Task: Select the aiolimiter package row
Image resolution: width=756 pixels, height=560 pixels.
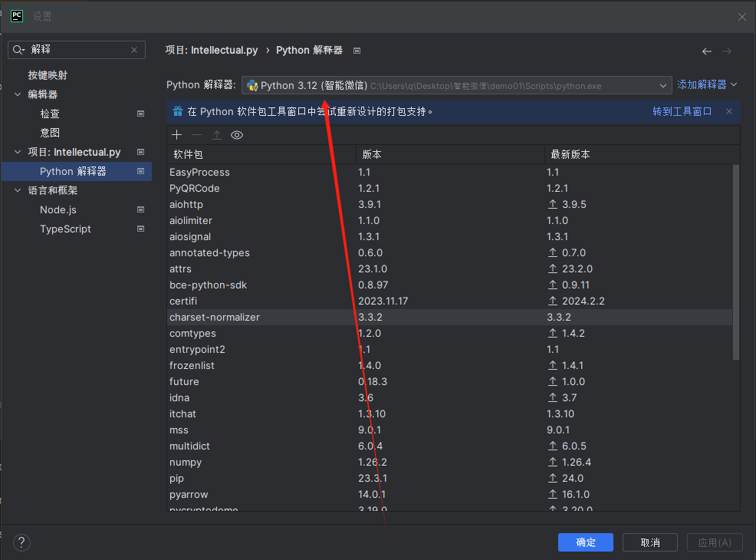Action: pos(450,220)
